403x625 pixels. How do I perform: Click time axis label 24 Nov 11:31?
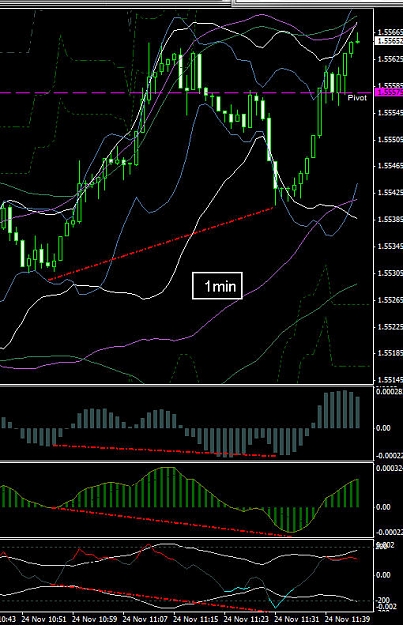coord(297,619)
